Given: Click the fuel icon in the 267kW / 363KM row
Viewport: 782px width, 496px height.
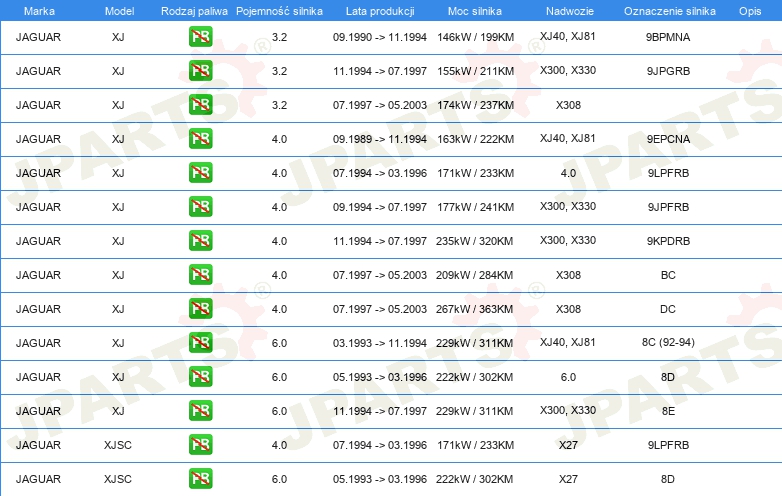Looking at the screenshot, I should [x=200, y=309].
